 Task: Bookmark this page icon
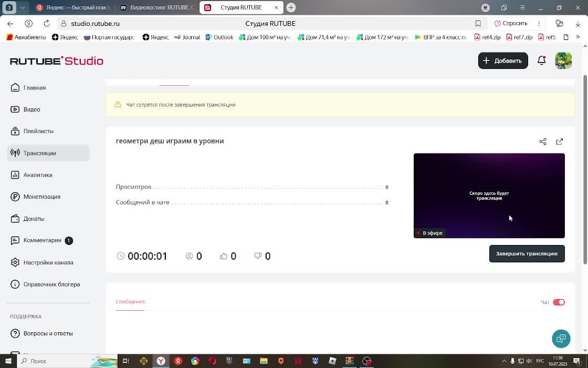point(478,24)
